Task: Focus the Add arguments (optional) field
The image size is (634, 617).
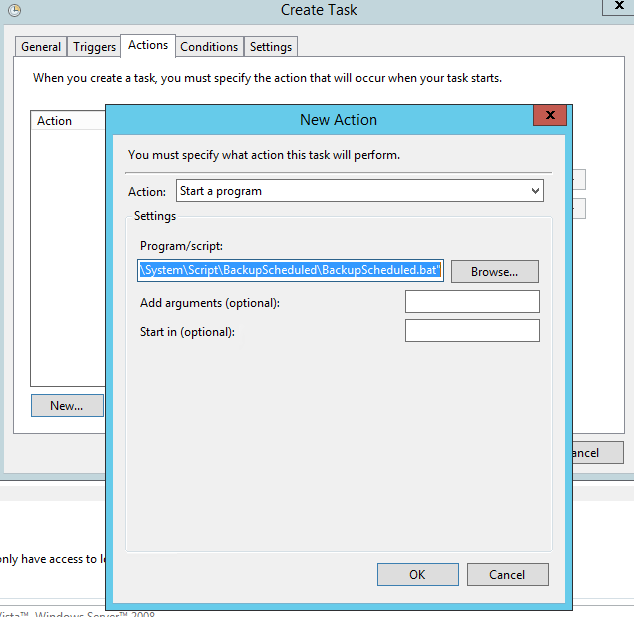Action: pyautogui.click(x=472, y=302)
